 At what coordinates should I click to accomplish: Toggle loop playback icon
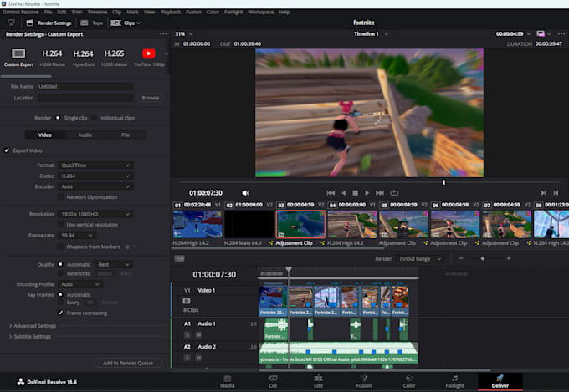[x=394, y=193]
